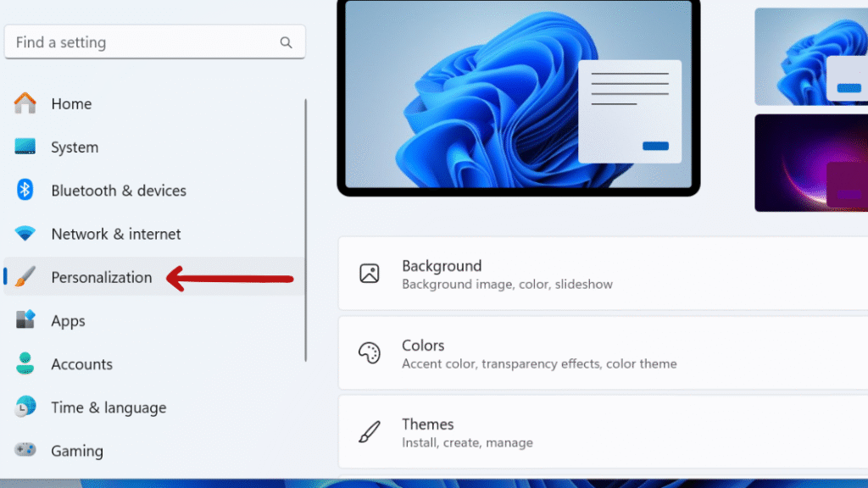Open Colors accent and transparency settings

click(603, 353)
